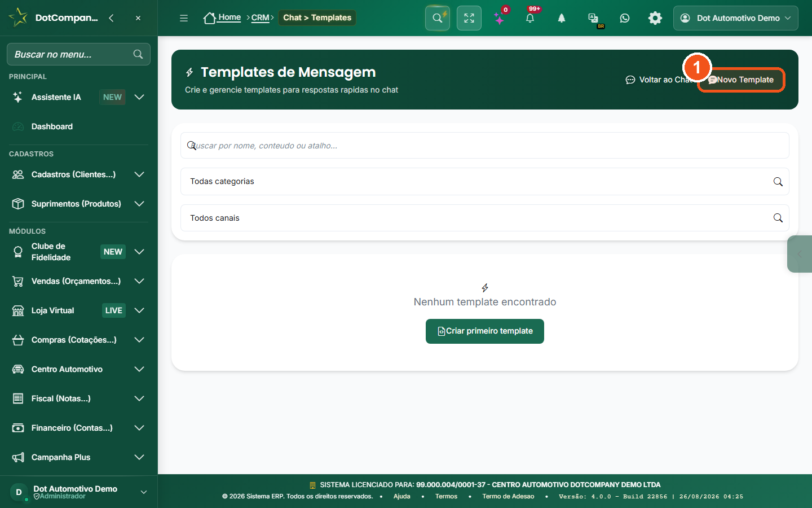Open Fiscal (Notas...) menu item
Image resolution: width=812 pixels, height=508 pixels.
(61, 398)
